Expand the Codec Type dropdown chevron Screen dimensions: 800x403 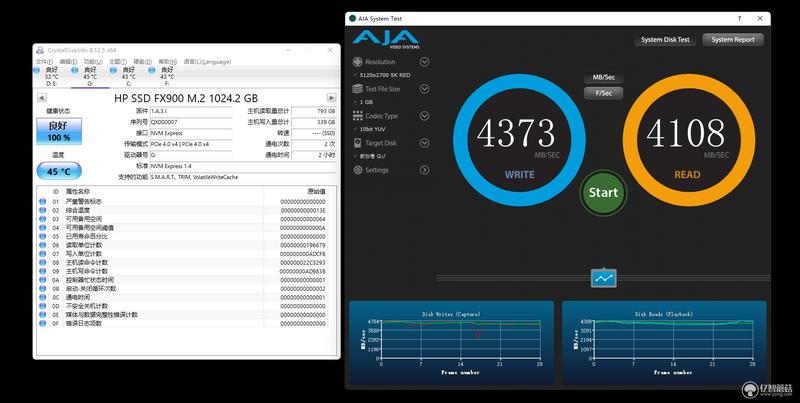pos(424,116)
